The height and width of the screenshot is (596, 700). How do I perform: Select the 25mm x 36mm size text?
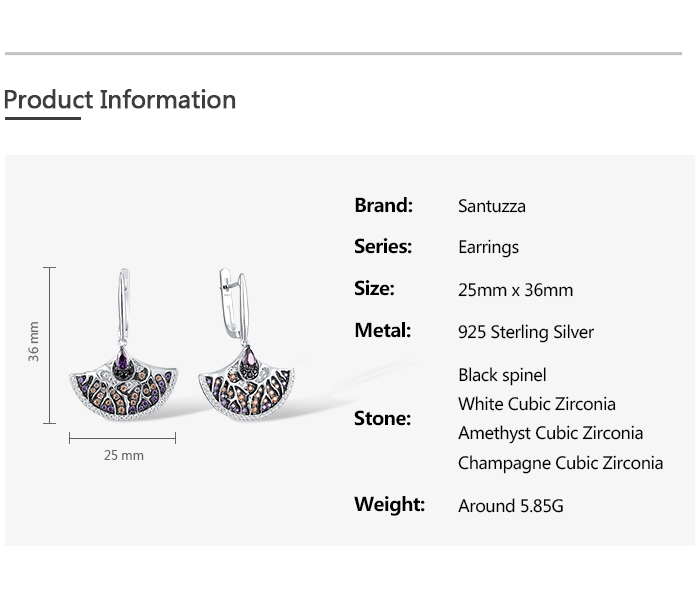515,290
